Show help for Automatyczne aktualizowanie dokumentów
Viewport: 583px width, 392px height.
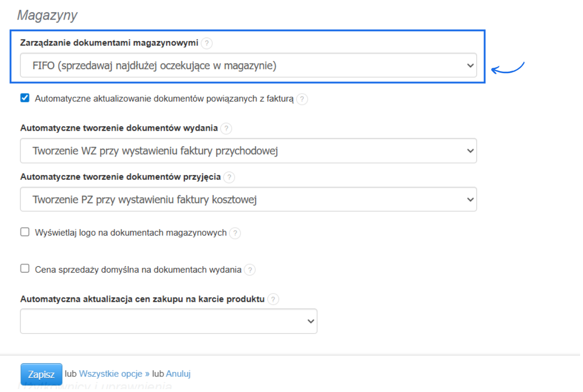(x=302, y=99)
